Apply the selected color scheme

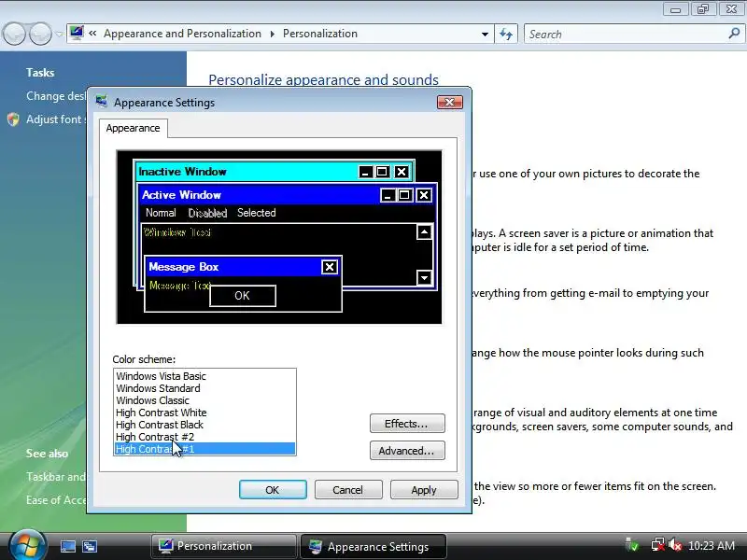tap(424, 490)
